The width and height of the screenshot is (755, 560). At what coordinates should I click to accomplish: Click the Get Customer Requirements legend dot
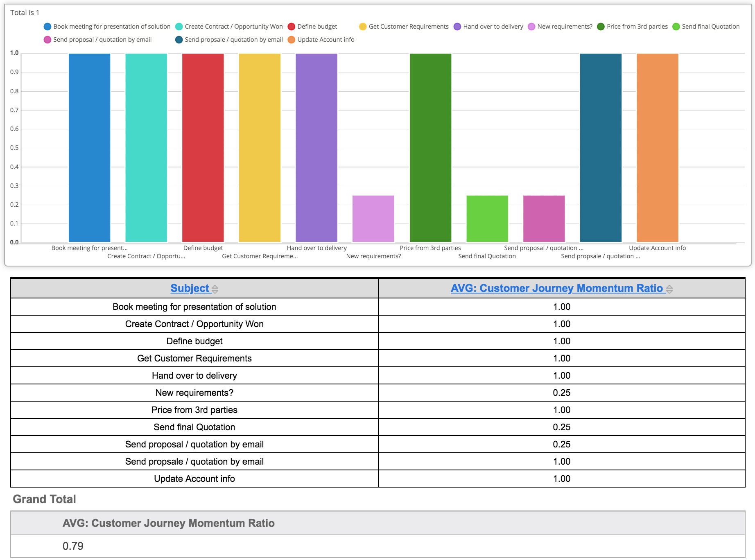[363, 27]
